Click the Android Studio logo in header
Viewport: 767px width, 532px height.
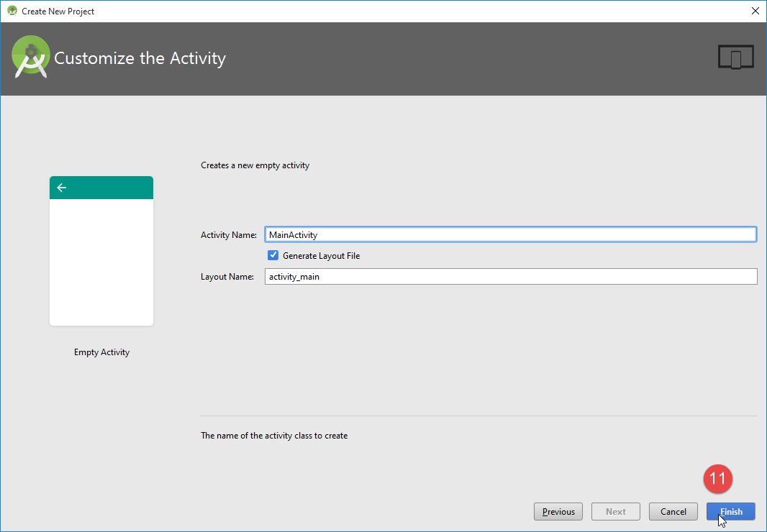point(30,57)
